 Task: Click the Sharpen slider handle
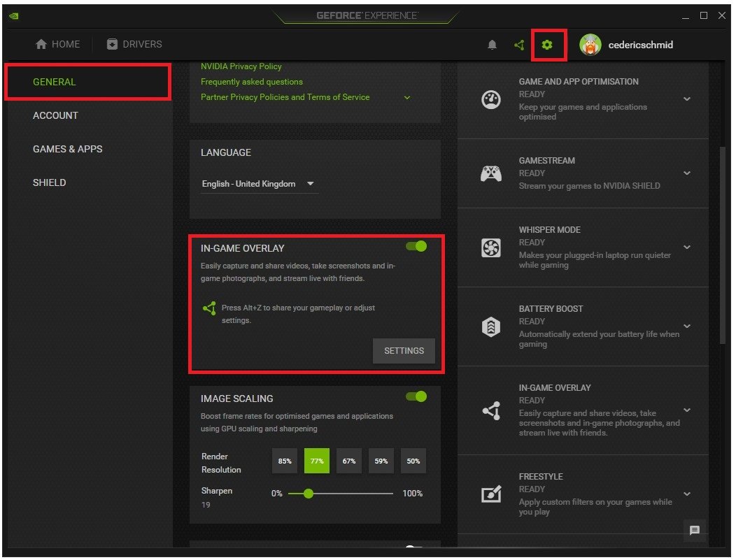tap(309, 494)
